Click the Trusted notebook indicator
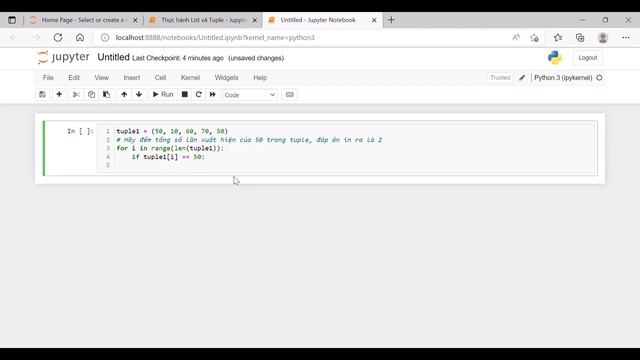Viewport: 640px width, 360px height. coord(500,78)
